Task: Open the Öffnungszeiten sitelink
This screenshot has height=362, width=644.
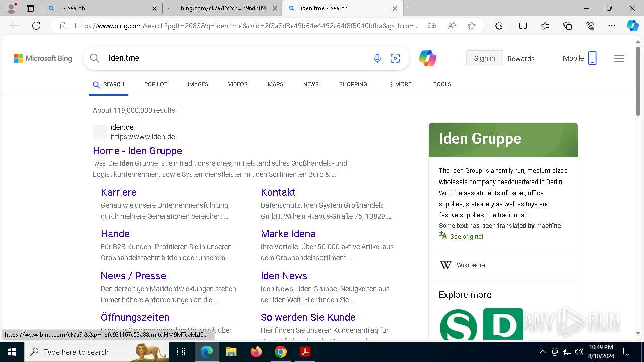Action: tap(135, 317)
